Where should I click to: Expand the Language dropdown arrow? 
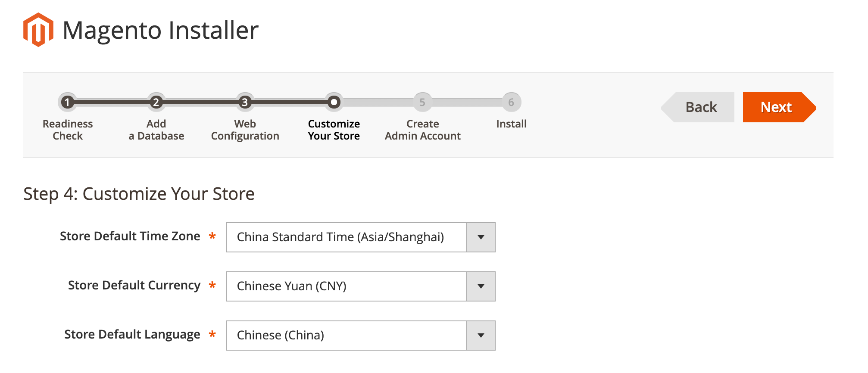click(481, 336)
